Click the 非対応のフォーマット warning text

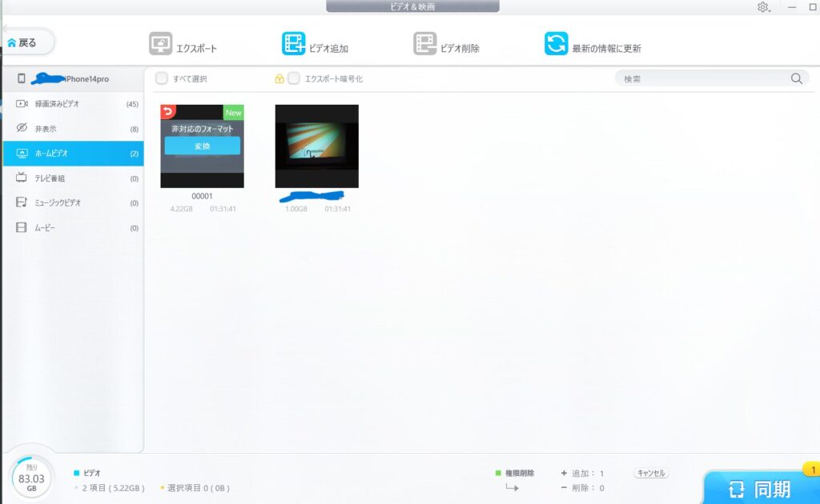point(203,129)
